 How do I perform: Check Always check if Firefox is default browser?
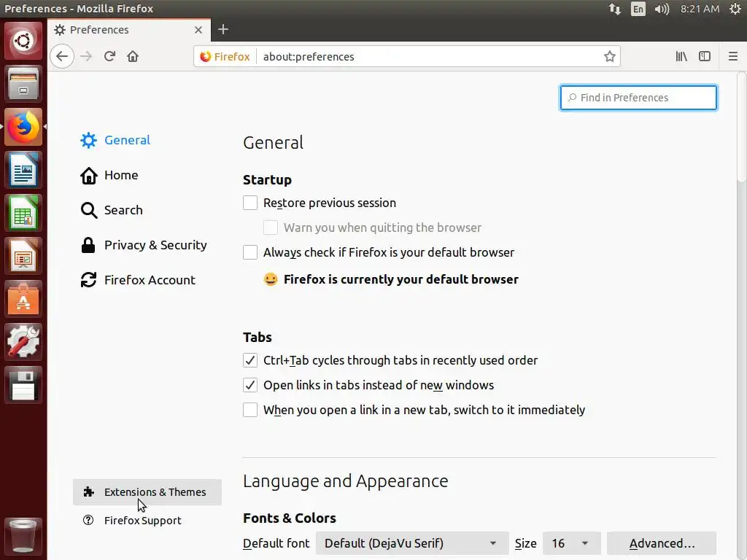[250, 252]
